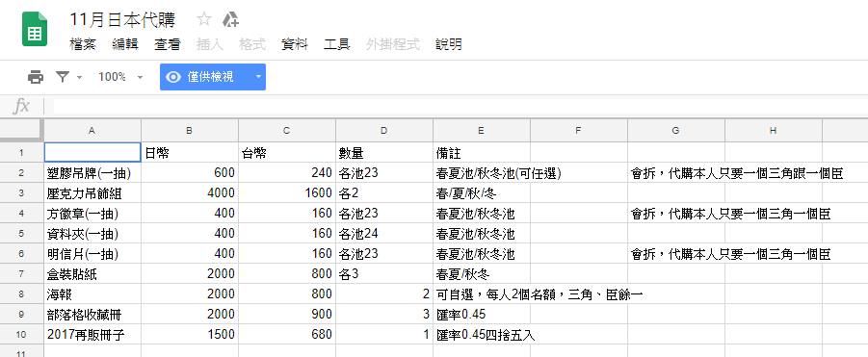Select column E header
This screenshot has width=868, height=357.
482,131
